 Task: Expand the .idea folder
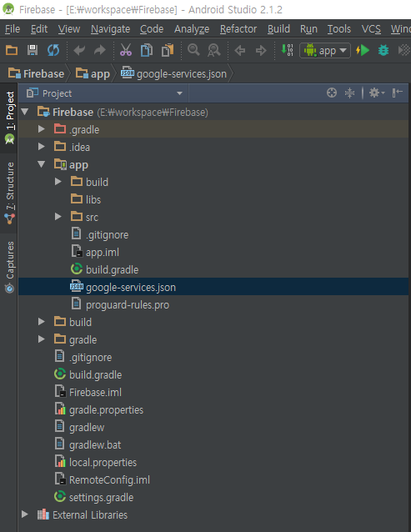tap(42, 147)
